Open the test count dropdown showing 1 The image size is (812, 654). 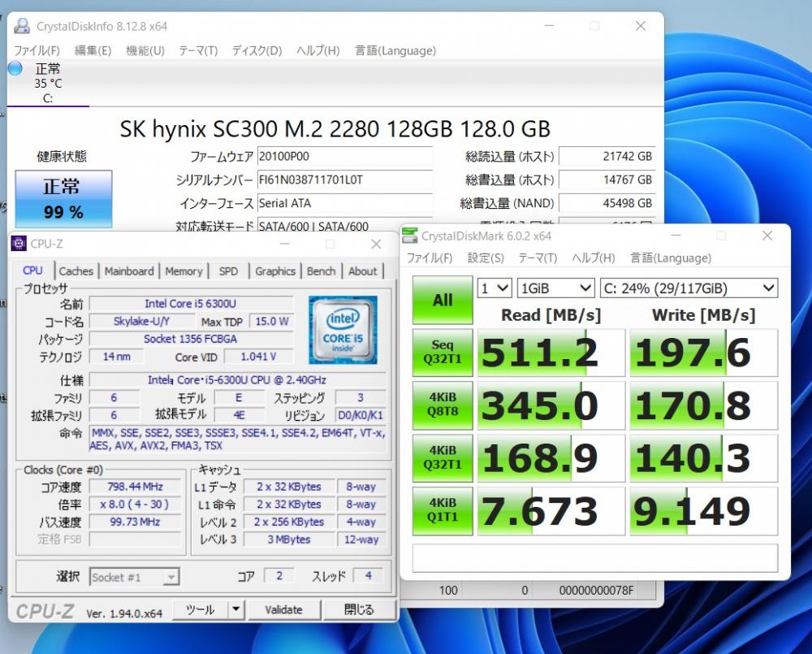495,288
